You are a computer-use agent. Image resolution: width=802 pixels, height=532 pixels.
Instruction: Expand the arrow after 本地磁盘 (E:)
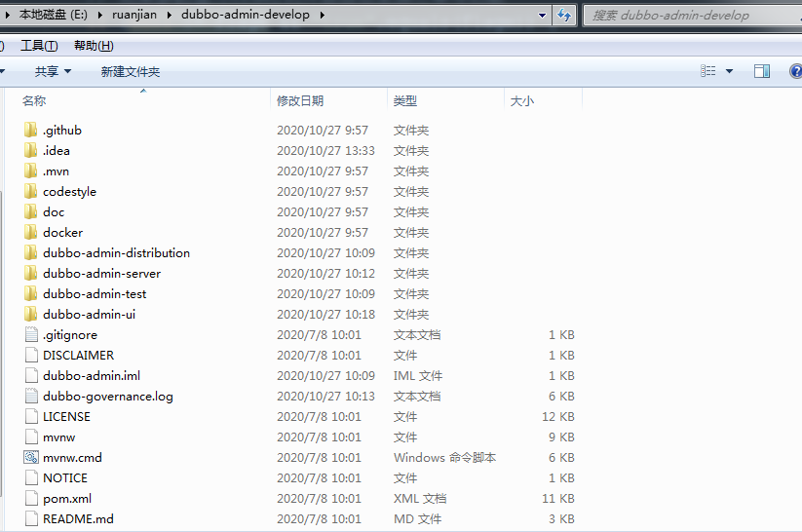99,15
